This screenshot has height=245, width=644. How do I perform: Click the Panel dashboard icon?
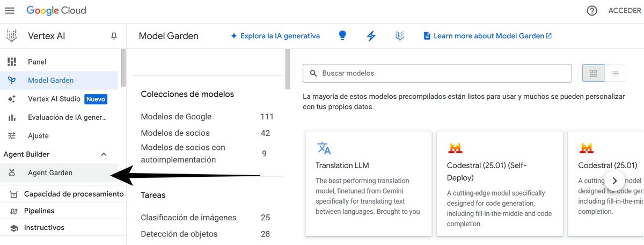pyautogui.click(x=12, y=62)
